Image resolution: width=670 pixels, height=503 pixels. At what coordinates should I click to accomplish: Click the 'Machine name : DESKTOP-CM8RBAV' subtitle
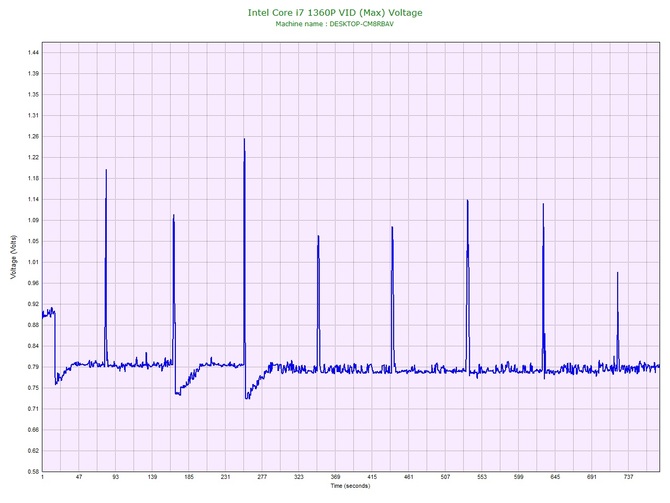point(335,24)
